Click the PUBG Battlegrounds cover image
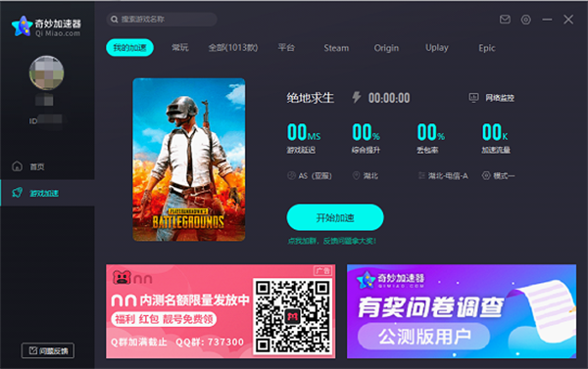 [188, 160]
